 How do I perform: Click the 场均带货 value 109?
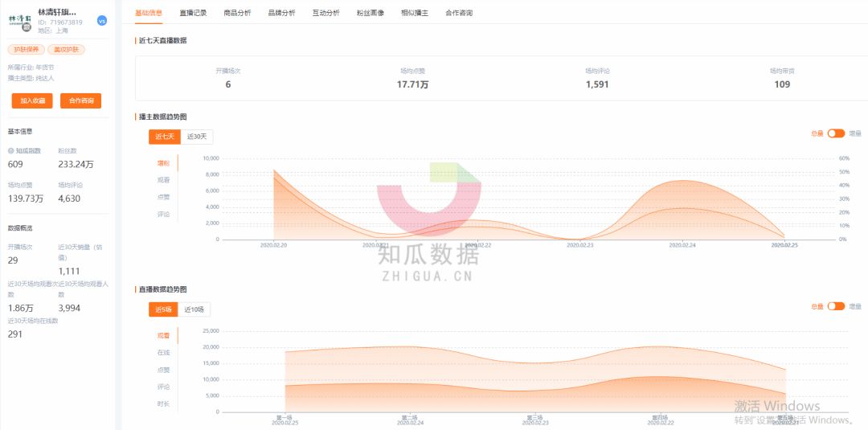coord(782,84)
